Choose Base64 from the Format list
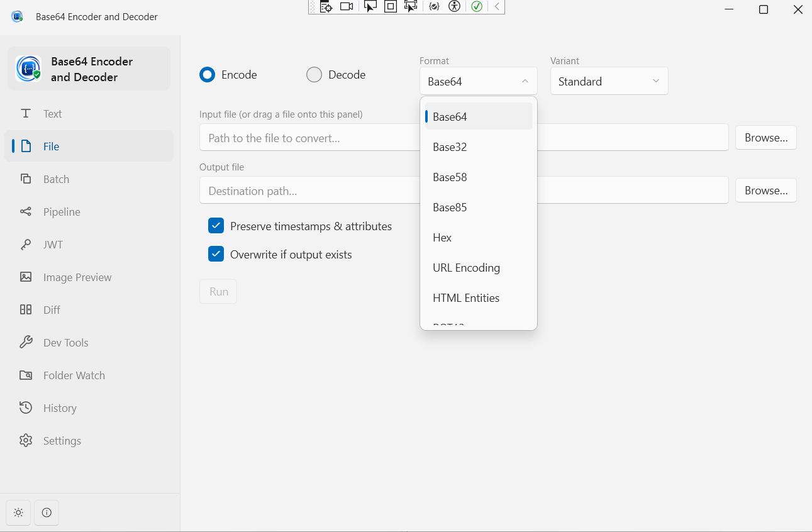Screen dimensions: 812x532 (x=479, y=116)
